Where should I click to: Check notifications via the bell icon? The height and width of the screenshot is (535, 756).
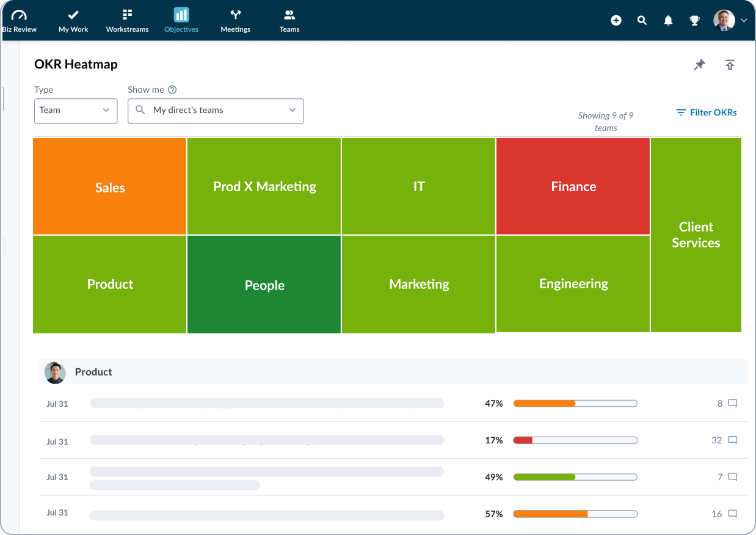click(667, 20)
